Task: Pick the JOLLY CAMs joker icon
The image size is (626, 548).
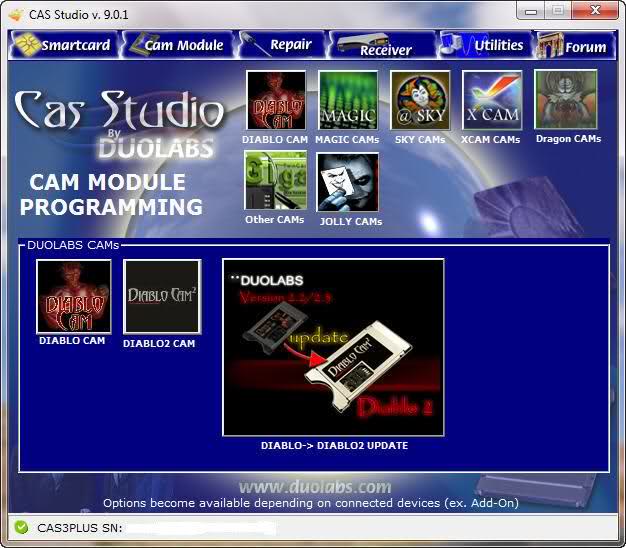Action: click(x=348, y=182)
